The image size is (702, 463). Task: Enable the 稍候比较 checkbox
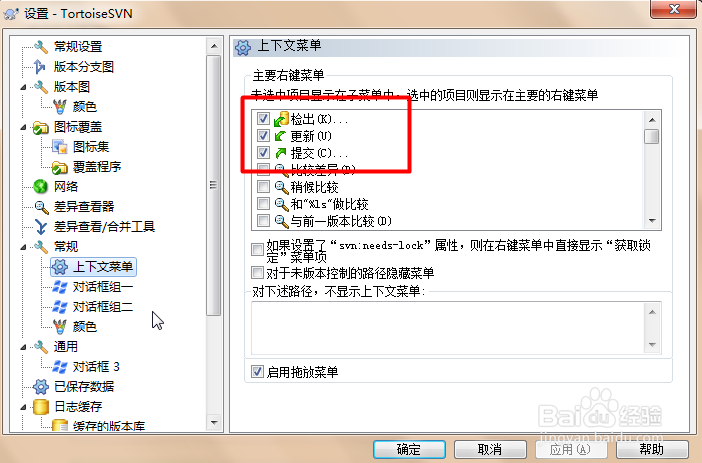[263, 186]
